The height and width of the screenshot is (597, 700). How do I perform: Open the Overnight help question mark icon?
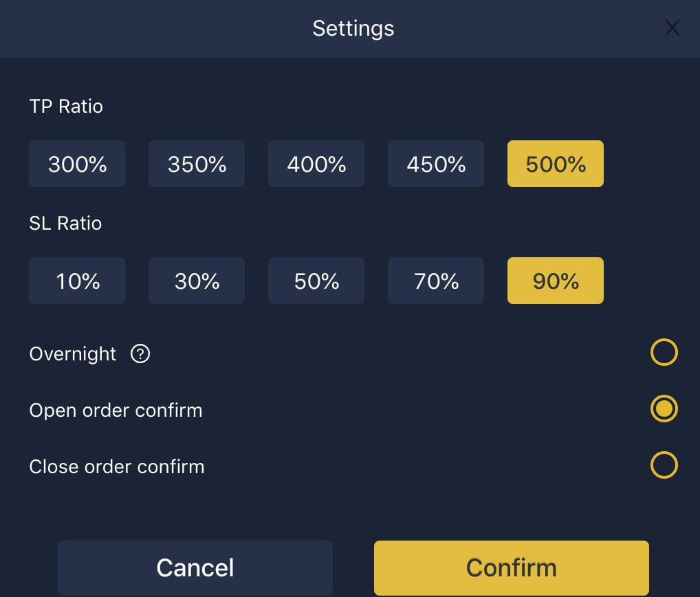coord(140,354)
